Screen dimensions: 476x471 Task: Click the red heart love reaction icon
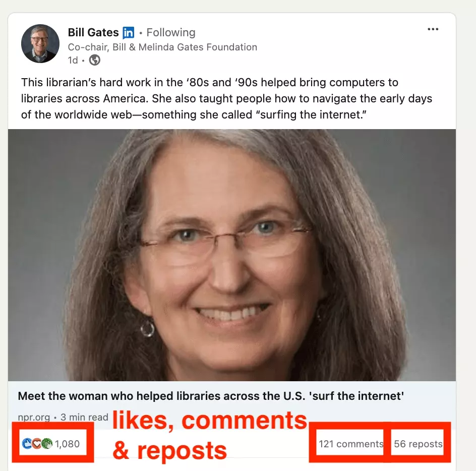(x=36, y=444)
